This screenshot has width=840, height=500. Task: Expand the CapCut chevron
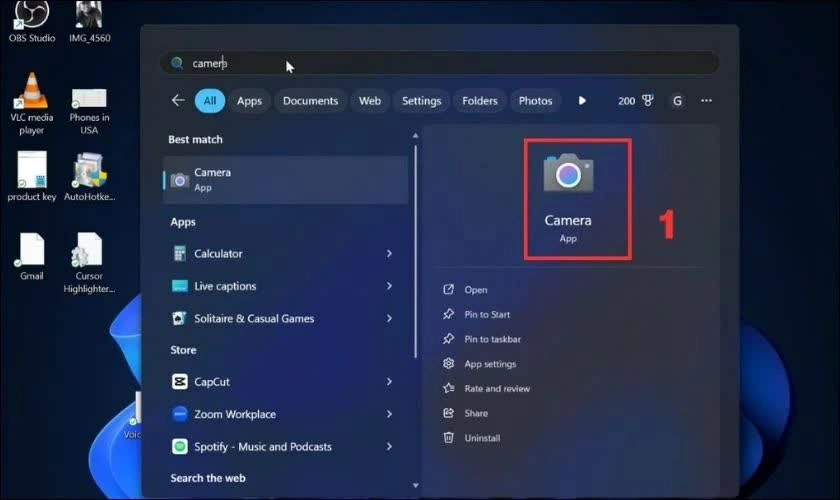pyautogui.click(x=389, y=382)
